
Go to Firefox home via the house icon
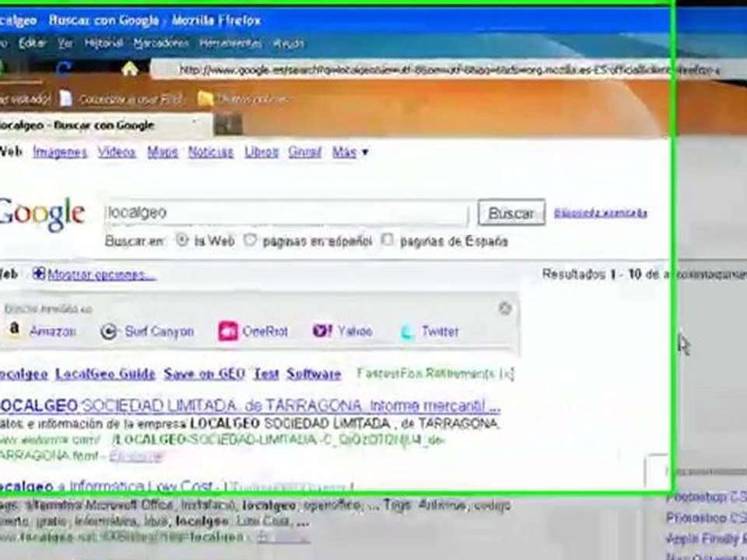point(130,69)
